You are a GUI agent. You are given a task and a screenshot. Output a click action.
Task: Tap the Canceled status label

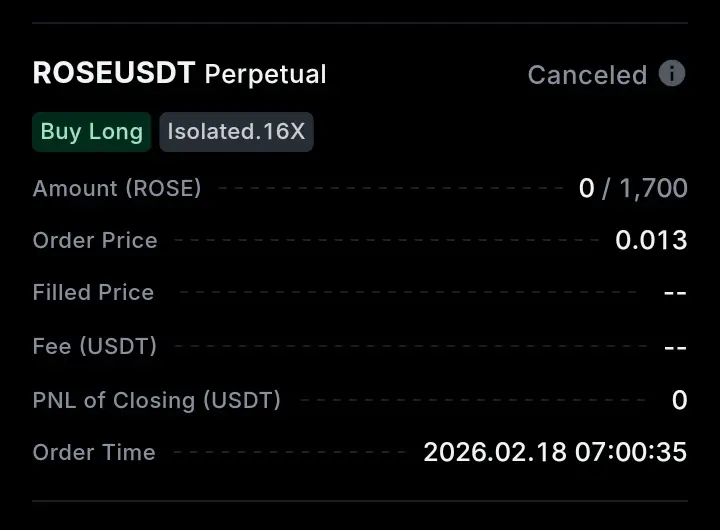587,75
